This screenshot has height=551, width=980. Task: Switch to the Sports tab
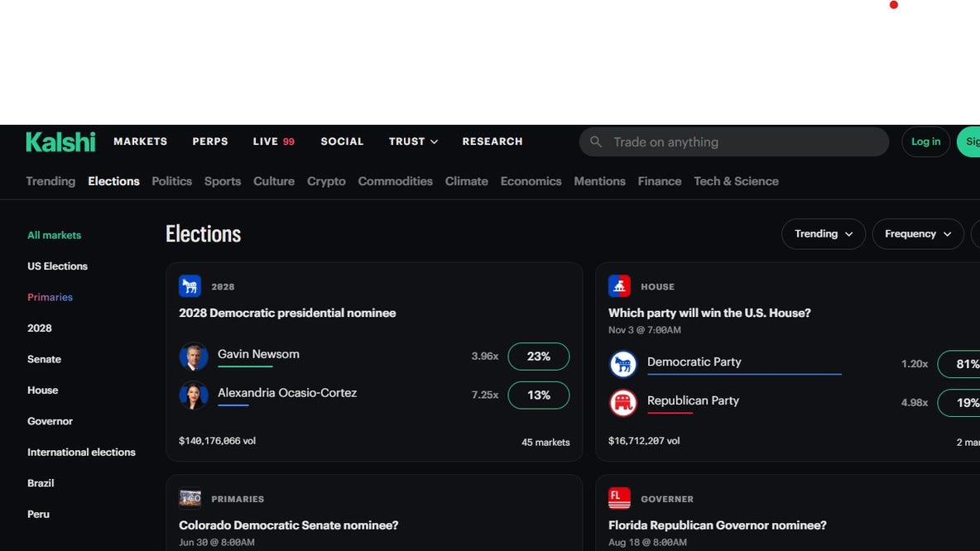coord(223,181)
